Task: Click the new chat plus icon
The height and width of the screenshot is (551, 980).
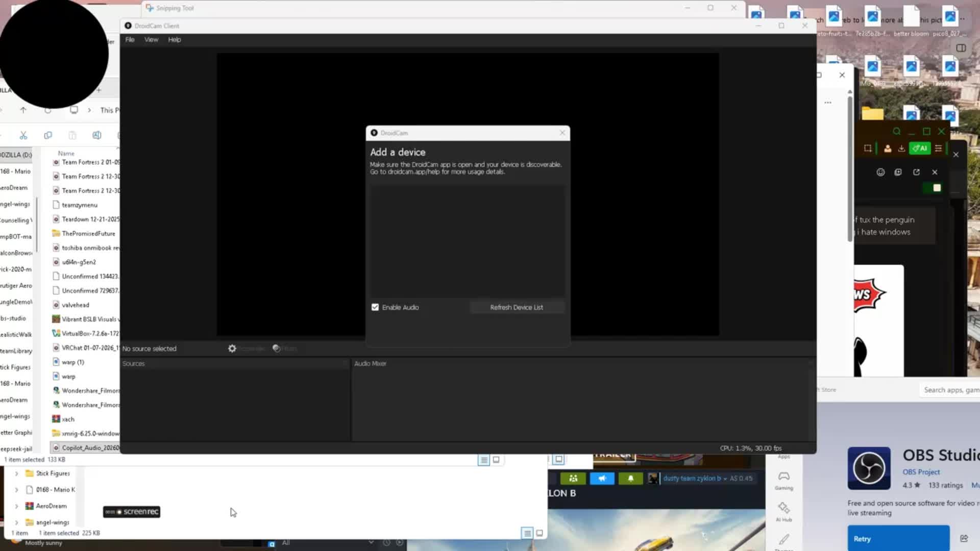Action: pyautogui.click(x=898, y=172)
